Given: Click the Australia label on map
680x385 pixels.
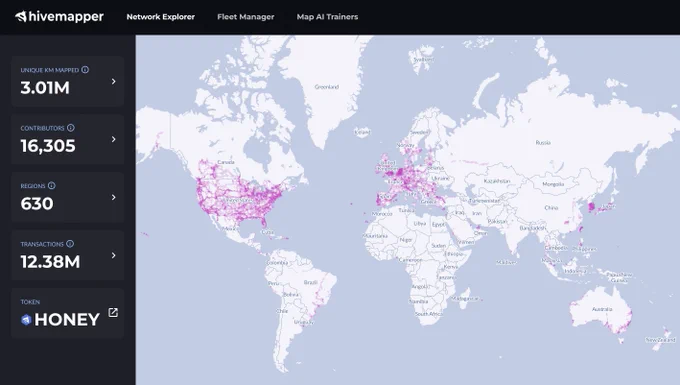Looking at the screenshot, I should coord(602,309).
